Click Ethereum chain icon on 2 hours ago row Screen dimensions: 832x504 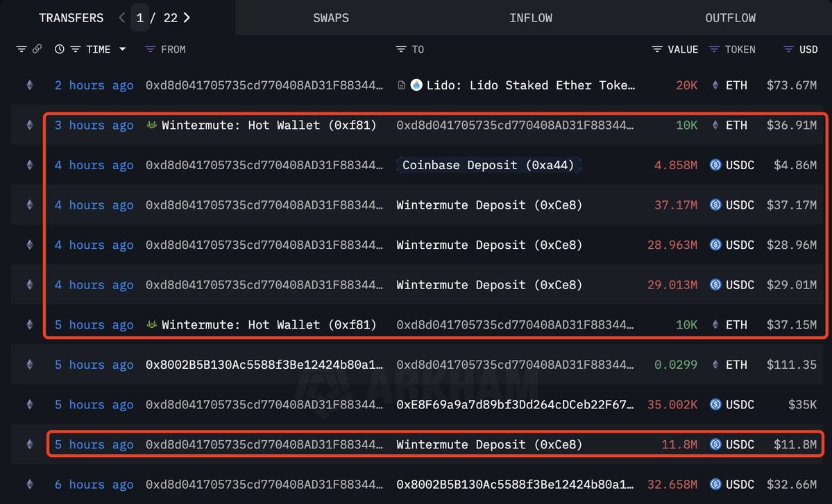tap(30, 85)
